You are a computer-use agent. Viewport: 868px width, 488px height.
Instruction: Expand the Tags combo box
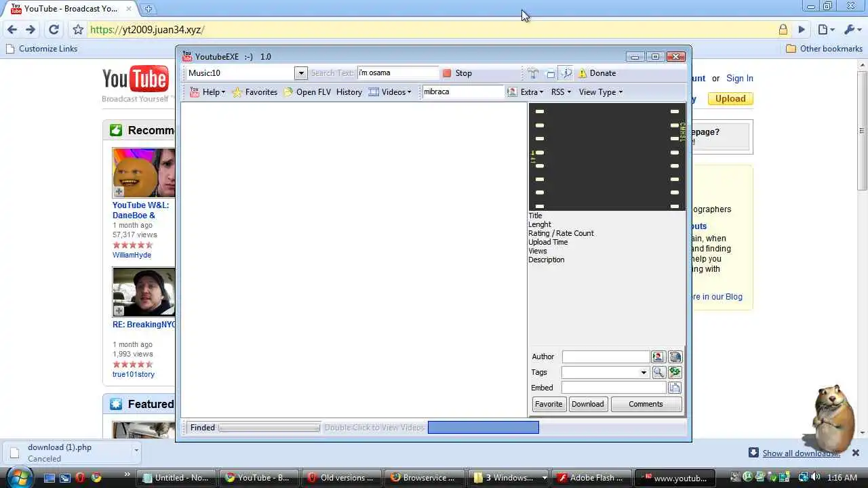(644, 372)
